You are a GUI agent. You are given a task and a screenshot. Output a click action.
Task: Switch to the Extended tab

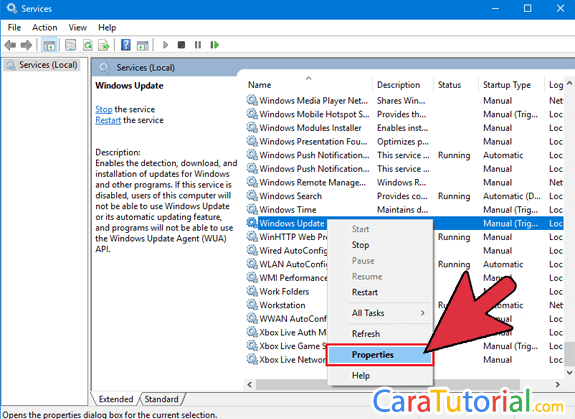pos(116,399)
